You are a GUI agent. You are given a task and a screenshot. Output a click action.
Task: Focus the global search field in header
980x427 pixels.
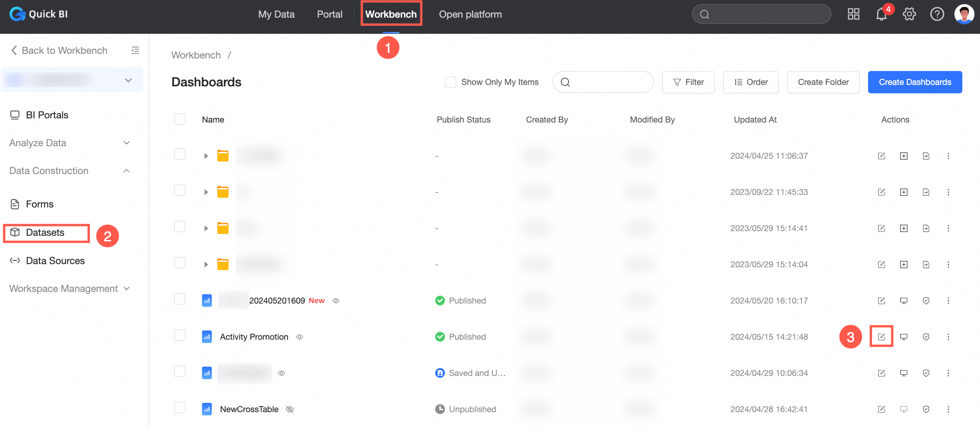point(761,14)
